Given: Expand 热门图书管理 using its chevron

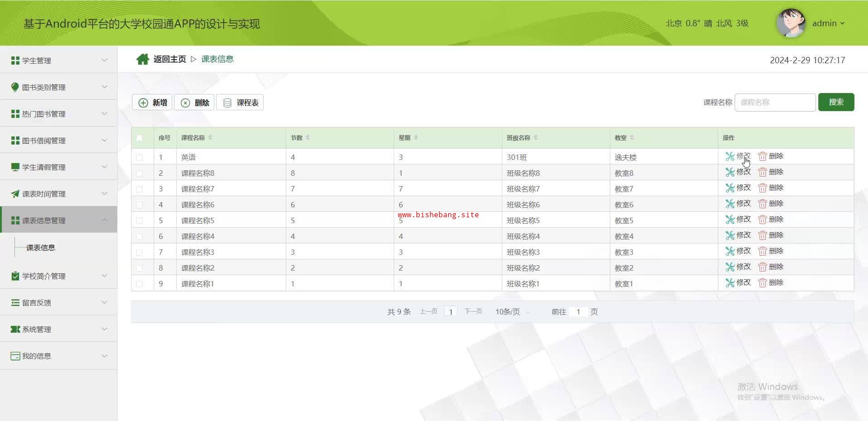Looking at the screenshot, I should point(104,113).
